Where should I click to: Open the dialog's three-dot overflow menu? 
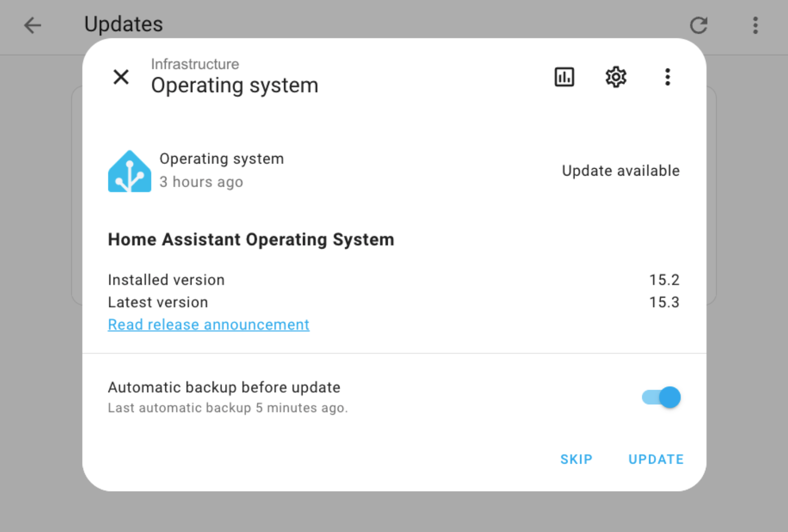667,77
